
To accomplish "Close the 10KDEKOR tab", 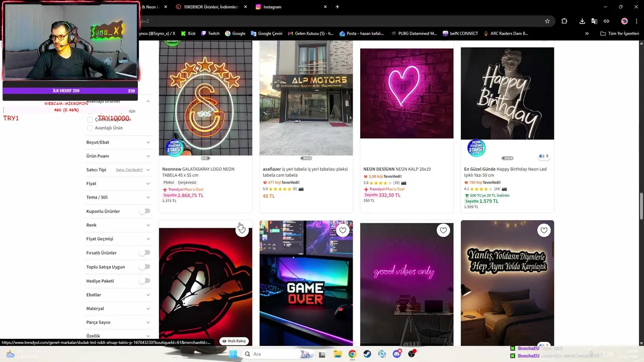I will click(245, 7).
